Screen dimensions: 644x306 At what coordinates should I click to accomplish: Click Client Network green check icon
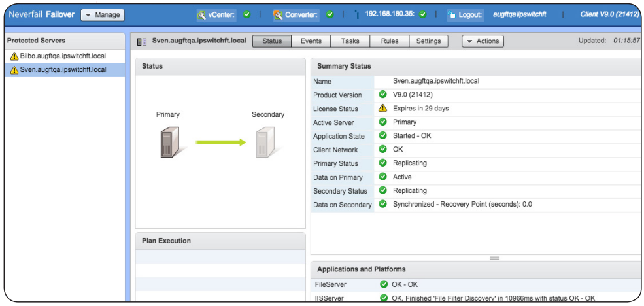point(382,149)
